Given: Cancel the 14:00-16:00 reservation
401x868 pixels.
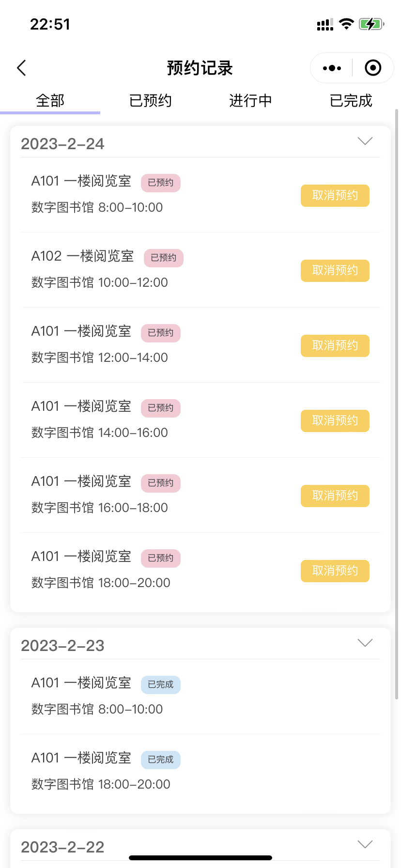Looking at the screenshot, I should pyautogui.click(x=335, y=421).
